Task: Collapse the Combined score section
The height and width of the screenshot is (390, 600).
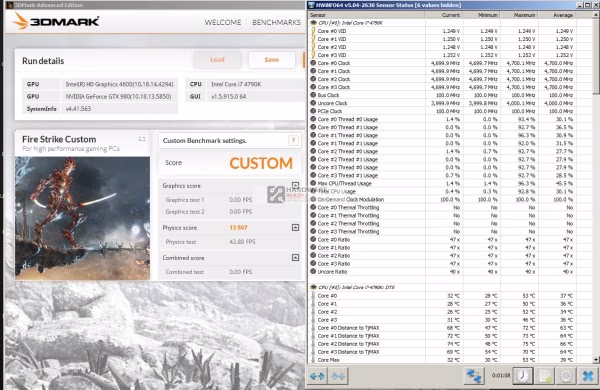Action: click(x=295, y=258)
